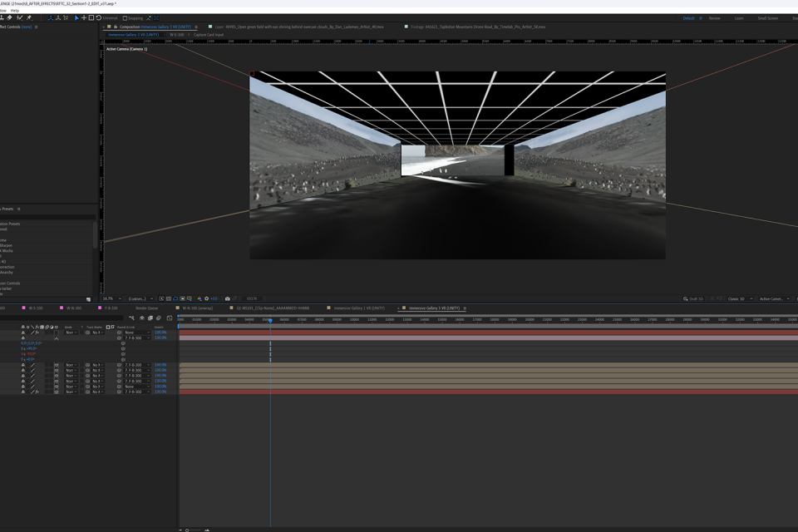Select the Puppet Pin tool
The image size is (798, 532).
[x=29, y=17]
